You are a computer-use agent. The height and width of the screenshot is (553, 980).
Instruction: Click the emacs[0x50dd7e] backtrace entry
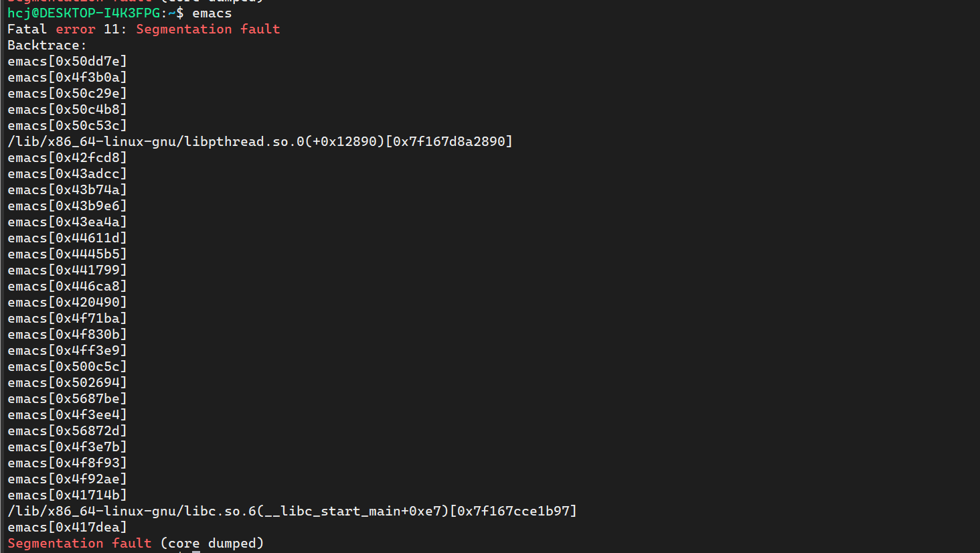[67, 62]
